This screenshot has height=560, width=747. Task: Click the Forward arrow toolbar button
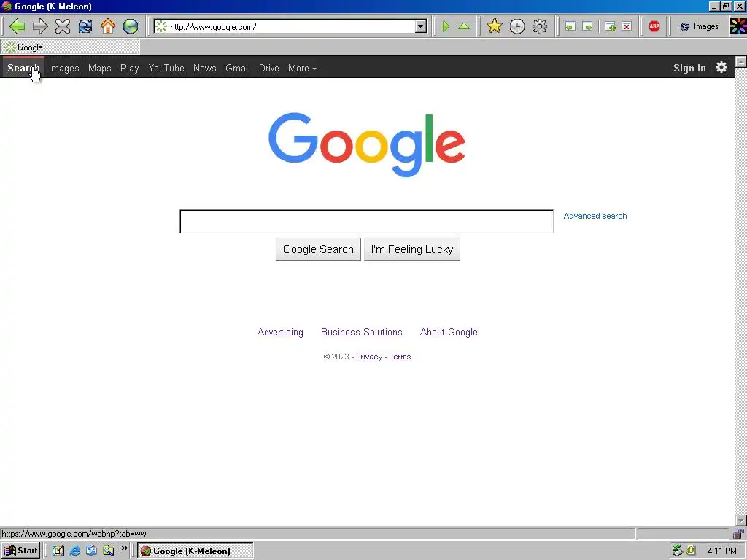40,26
